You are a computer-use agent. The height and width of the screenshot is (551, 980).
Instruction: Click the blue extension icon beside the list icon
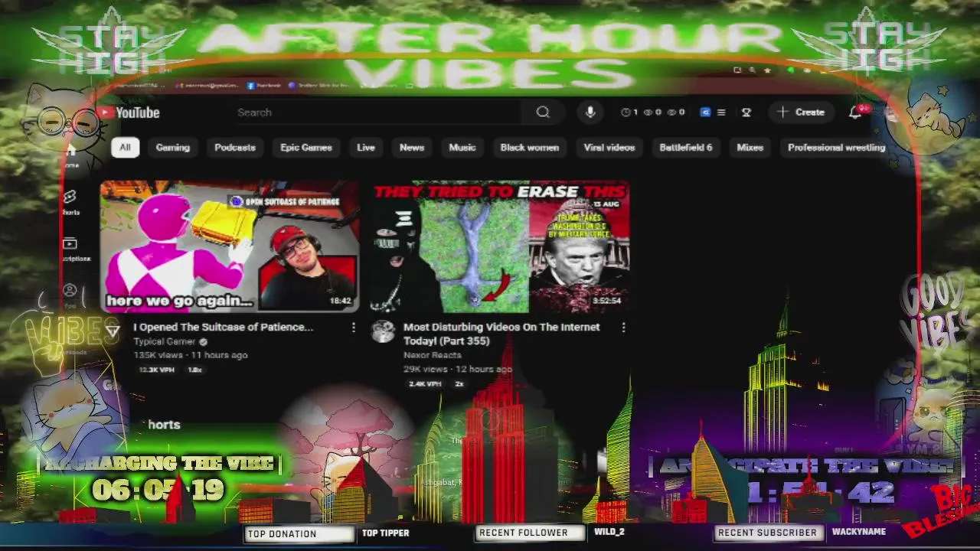click(705, 112)
